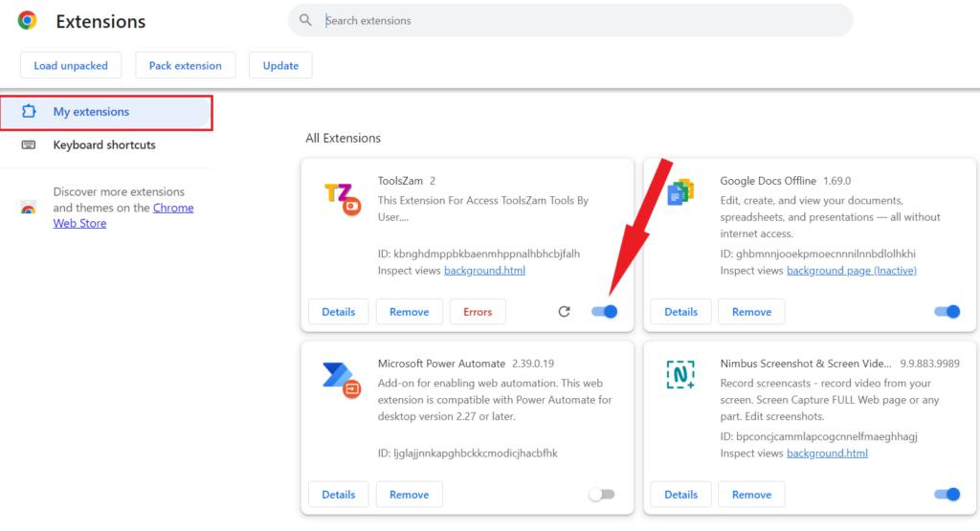980x531 pixels.
Task: Open the My extensions section
Action: 106,113
